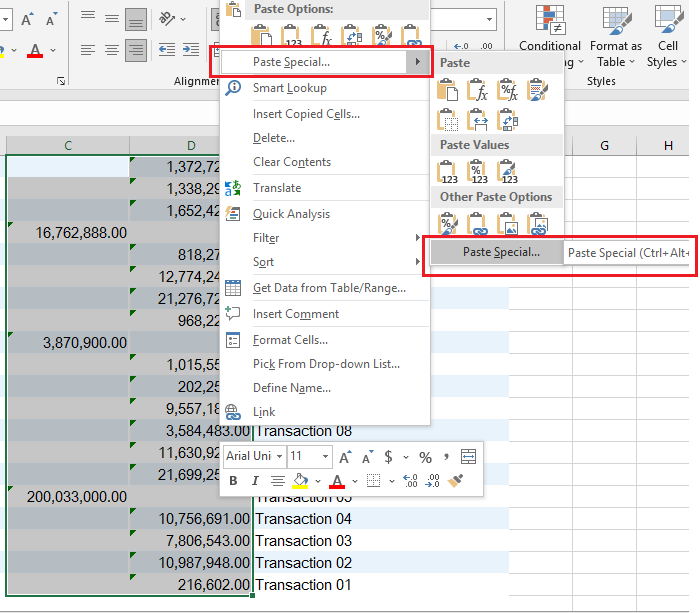Toggle Bold in the mini toolbar
The image size is (700, 613).
[233, 481]
